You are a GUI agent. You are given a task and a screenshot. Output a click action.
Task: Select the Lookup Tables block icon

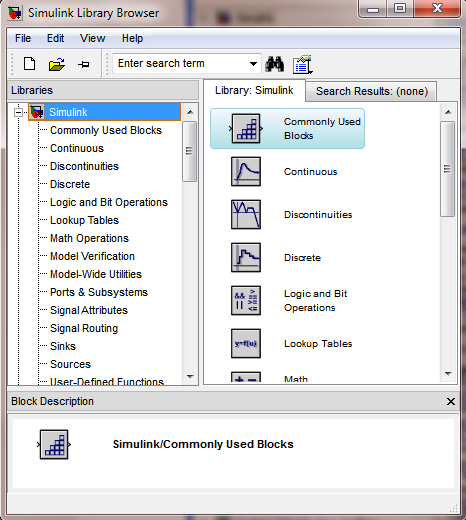click(x=246, y=343)
